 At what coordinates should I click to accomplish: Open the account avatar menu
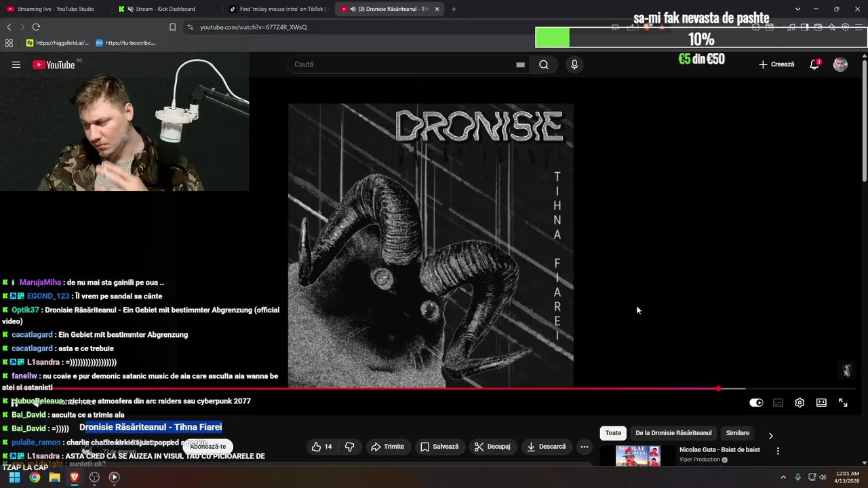point(840,64)
